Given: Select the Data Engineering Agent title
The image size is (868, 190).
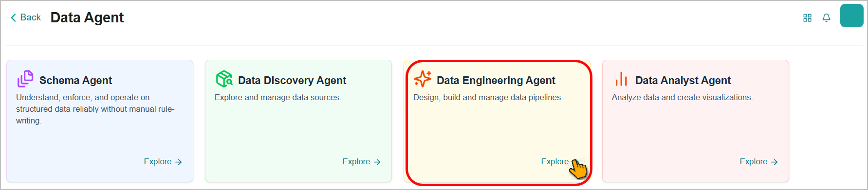Looking at the screenshot, I should (x=496, y=80).
